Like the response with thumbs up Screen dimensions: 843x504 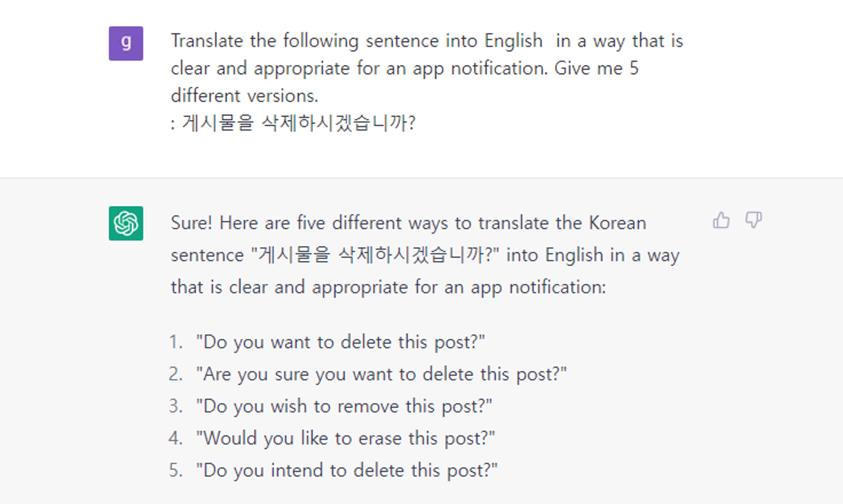(721, 220)
